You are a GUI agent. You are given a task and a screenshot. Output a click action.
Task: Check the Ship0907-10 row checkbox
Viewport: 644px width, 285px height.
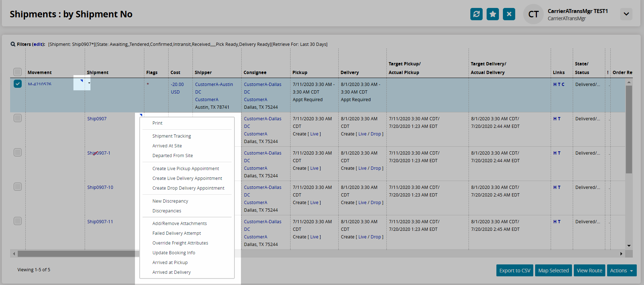[18, 187]
